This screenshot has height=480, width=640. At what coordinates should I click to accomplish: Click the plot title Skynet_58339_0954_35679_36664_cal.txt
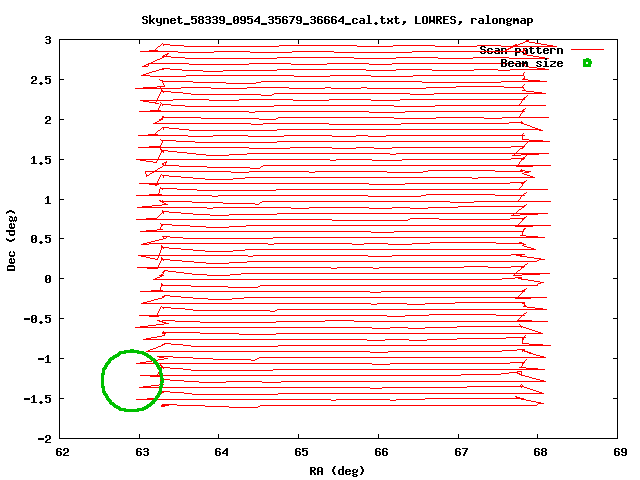click(338, 20)
